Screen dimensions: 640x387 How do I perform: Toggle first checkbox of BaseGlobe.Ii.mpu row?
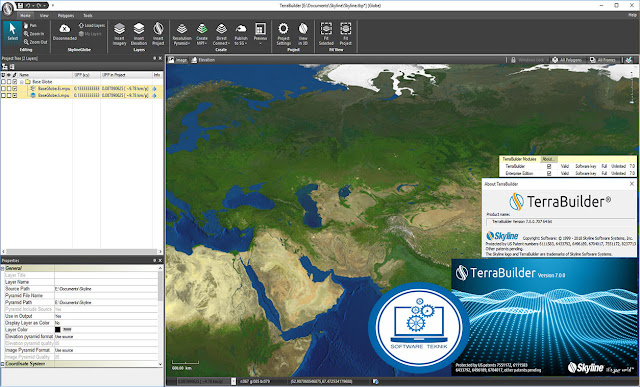point(3,96)
